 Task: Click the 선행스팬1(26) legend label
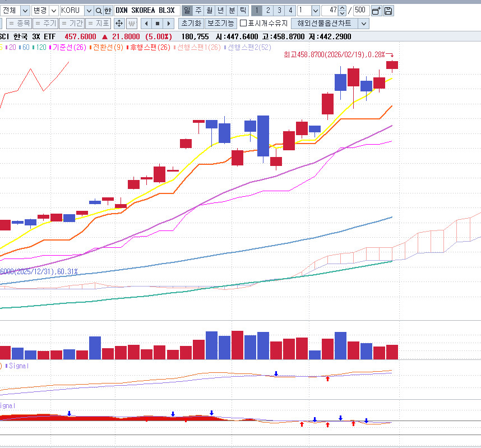(x=199, y=47)
